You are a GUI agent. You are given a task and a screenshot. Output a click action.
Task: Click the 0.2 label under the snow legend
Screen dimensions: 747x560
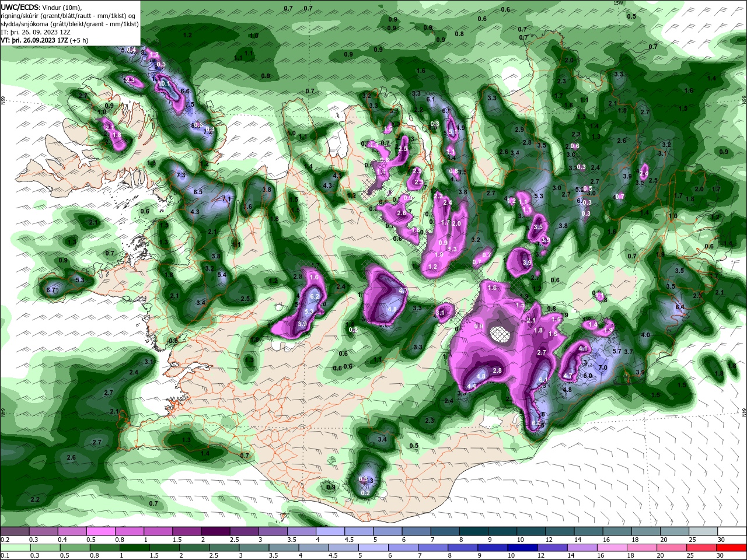coord(5,540)
